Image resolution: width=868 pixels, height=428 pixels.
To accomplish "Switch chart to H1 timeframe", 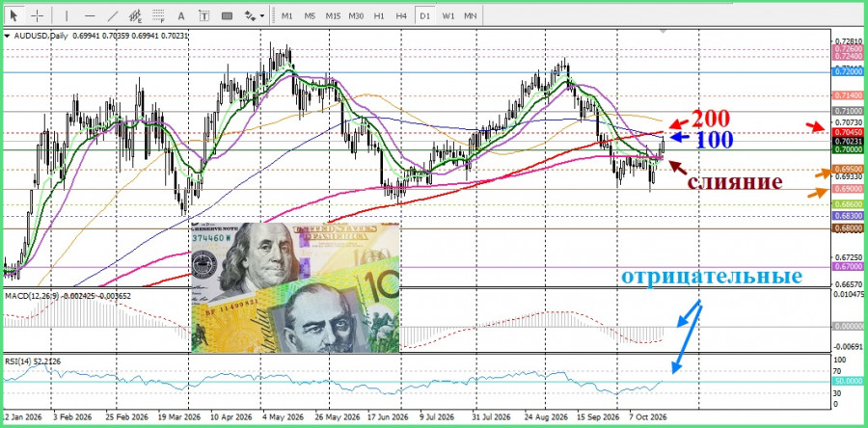I will 379,16.
